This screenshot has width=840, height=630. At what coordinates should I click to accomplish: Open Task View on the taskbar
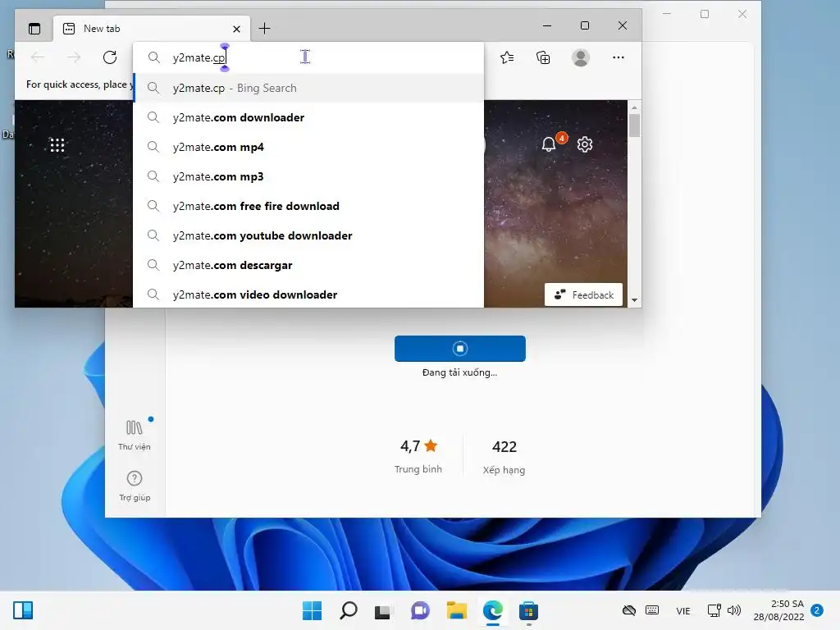coord(382,611)
